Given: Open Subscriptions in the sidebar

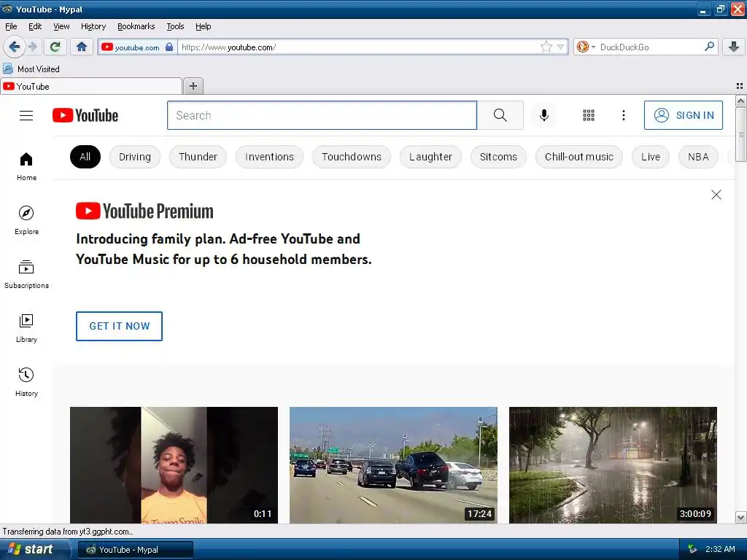Looking at the screenshot, I should click(x=26, y=274).
